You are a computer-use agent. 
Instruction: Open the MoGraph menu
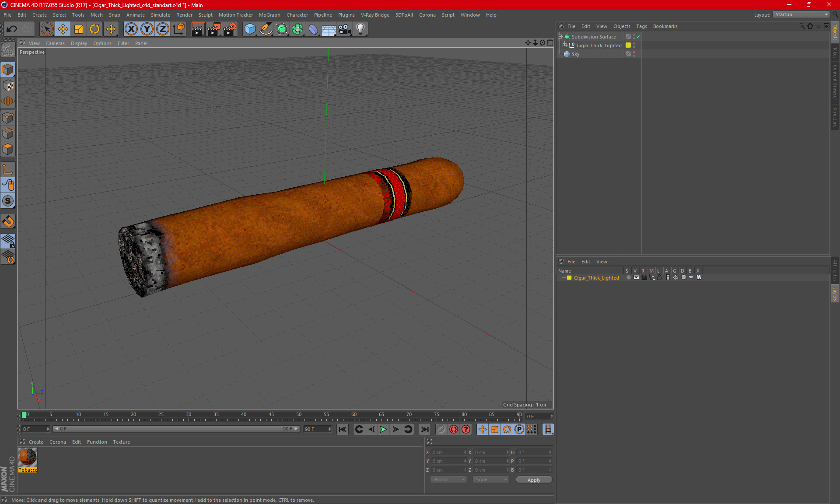(269, 15)
